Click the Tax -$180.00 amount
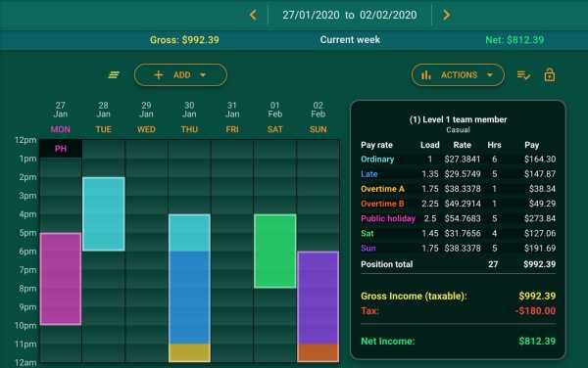The width and height of the screenshot is (588, 368). [x=535, y=310]
